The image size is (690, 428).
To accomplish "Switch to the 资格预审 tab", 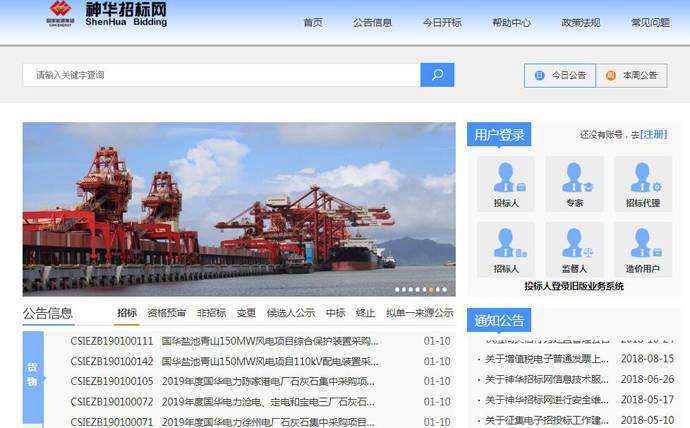I will click(x=166, y=313).
